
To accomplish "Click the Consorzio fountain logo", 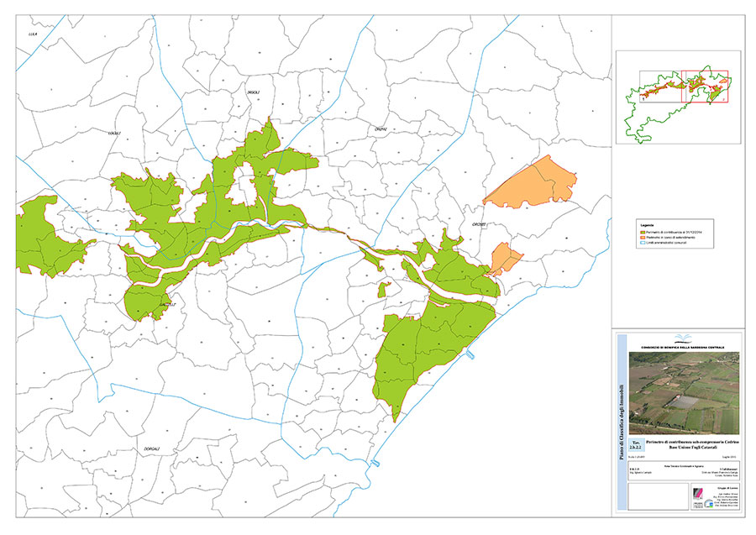I will [x=682, y=338].
